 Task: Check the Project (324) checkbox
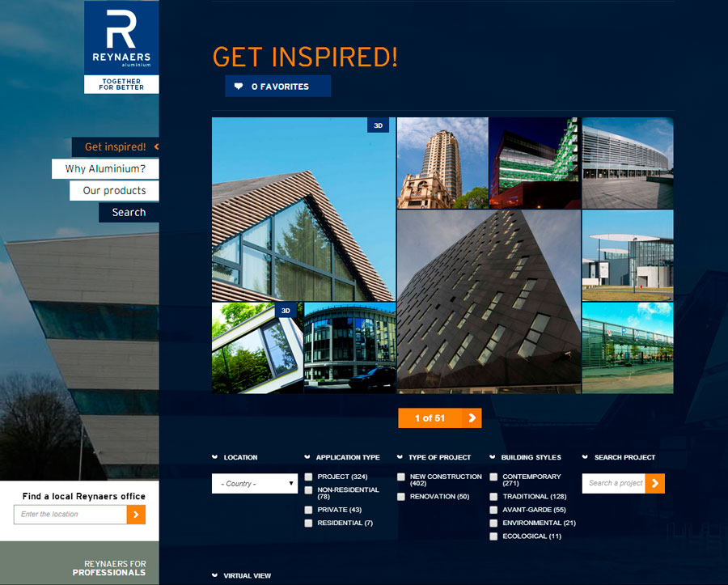coord(308,477)
